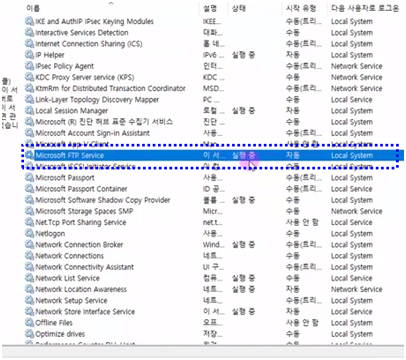Click gear icon beside KDC Proxy Server service
Viewport: 406px width, 360px height.
[29, 77]
